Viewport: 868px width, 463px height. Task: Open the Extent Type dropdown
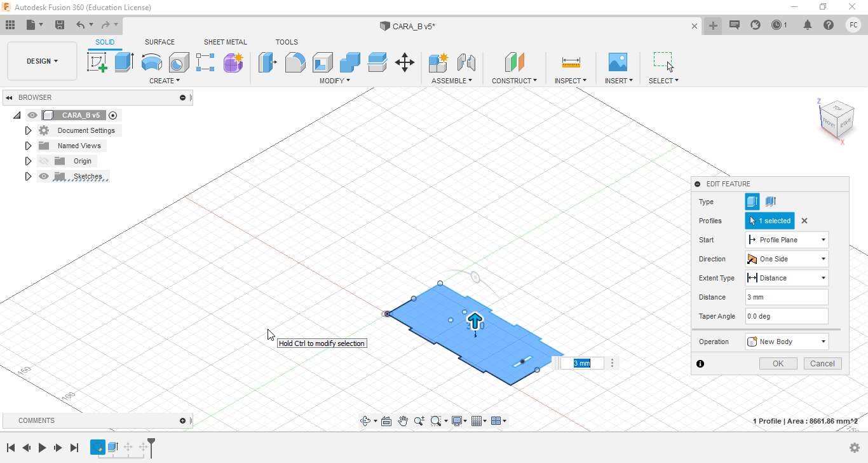tap(787, 278)
